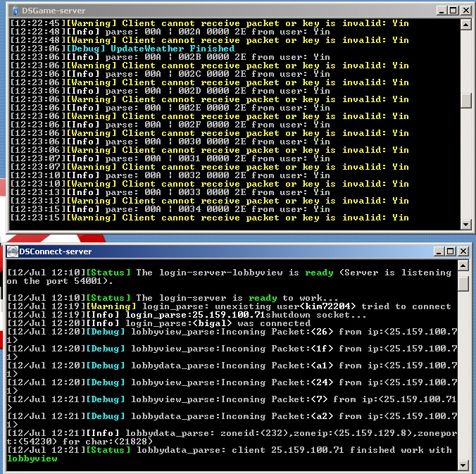Click the DSConnect-server scrollbar up arrow
The width and height of the screenshot is (476, 474).
(x=463, y=266)
